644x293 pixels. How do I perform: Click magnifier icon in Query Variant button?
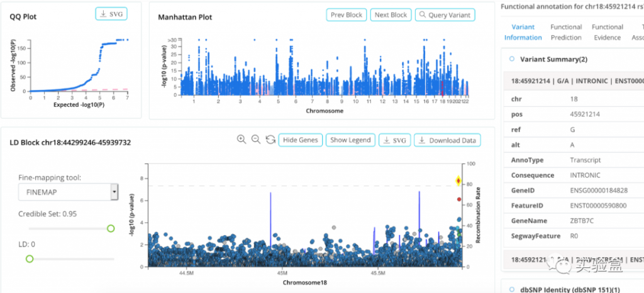[x=423, y=14]
